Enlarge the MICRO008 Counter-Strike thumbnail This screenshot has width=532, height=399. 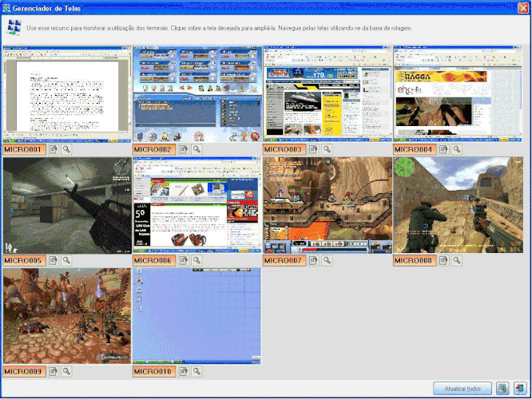(x=458, y=205)
